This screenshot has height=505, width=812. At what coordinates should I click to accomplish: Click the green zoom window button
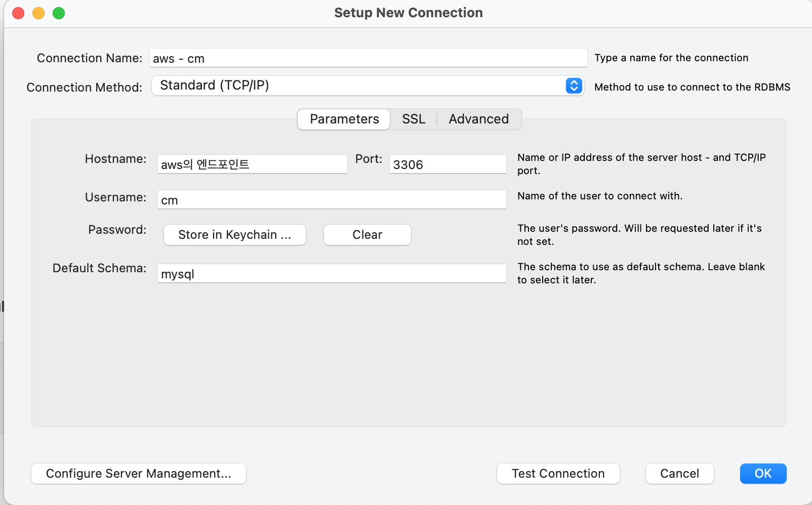59,13
